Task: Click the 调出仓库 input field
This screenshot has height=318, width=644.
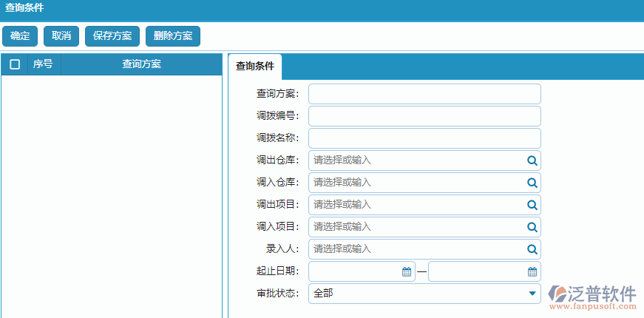Action: [x=424, y=160]
